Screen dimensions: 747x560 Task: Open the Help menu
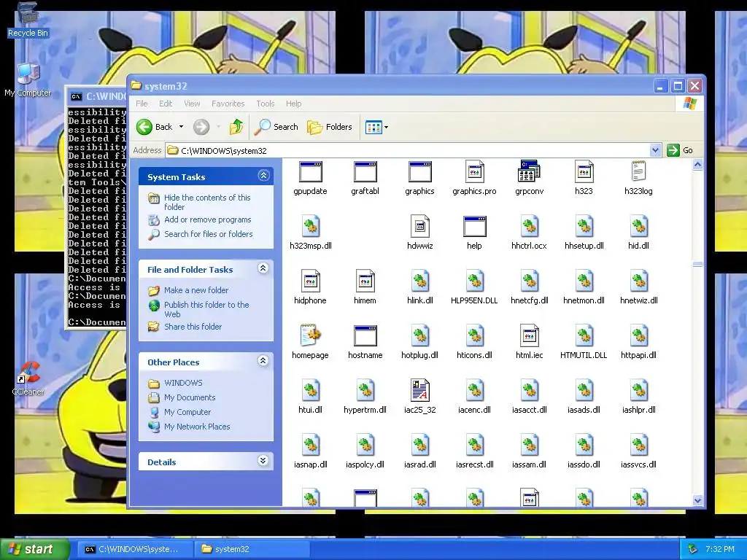click(x=293, y=104)
